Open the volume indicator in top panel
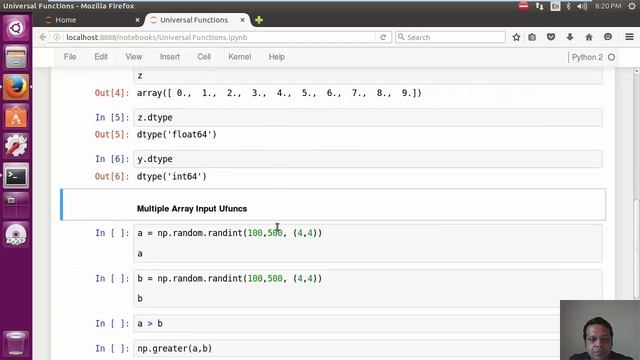This screenshot has height=360, width=640. [582, 6]
